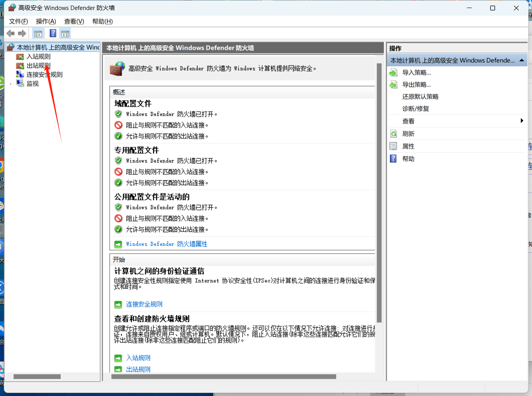
Task: Toggle the show/hide console tree icon
Action: [38, 33]
